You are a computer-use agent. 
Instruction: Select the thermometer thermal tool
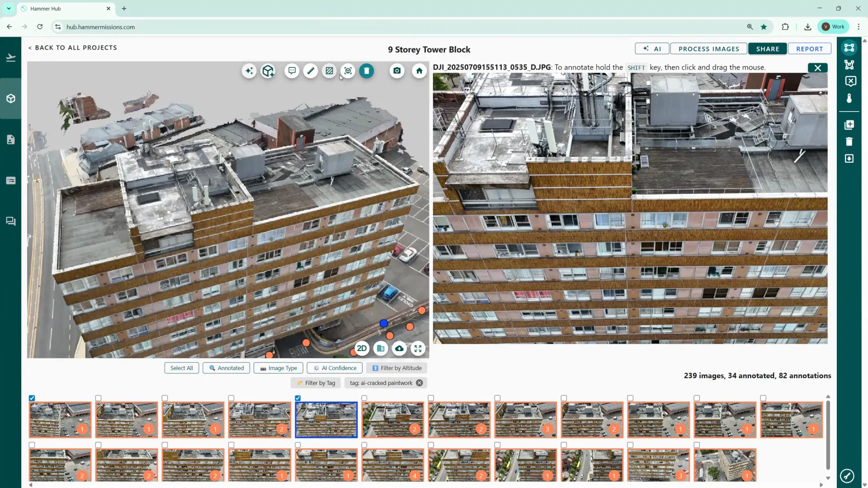(849, 99)
